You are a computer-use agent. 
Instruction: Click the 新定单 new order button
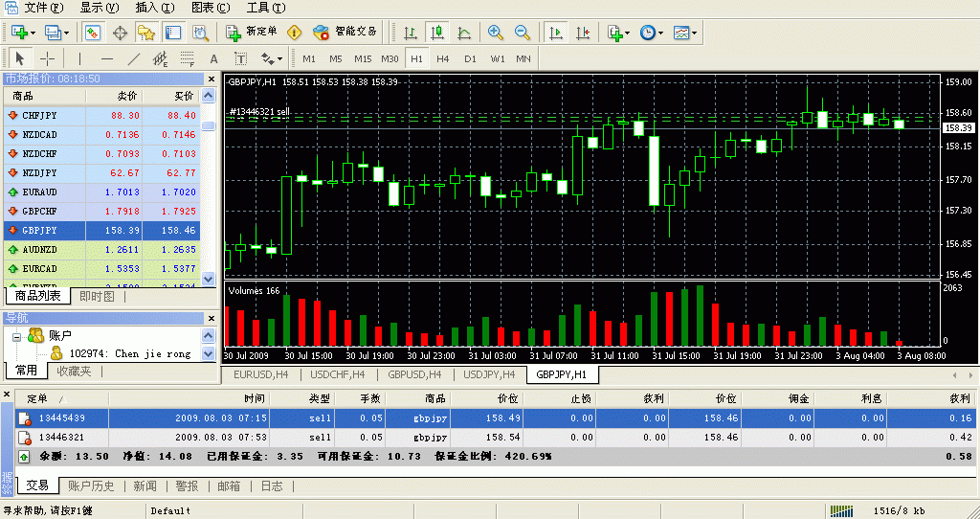click(x=252, y=33)
